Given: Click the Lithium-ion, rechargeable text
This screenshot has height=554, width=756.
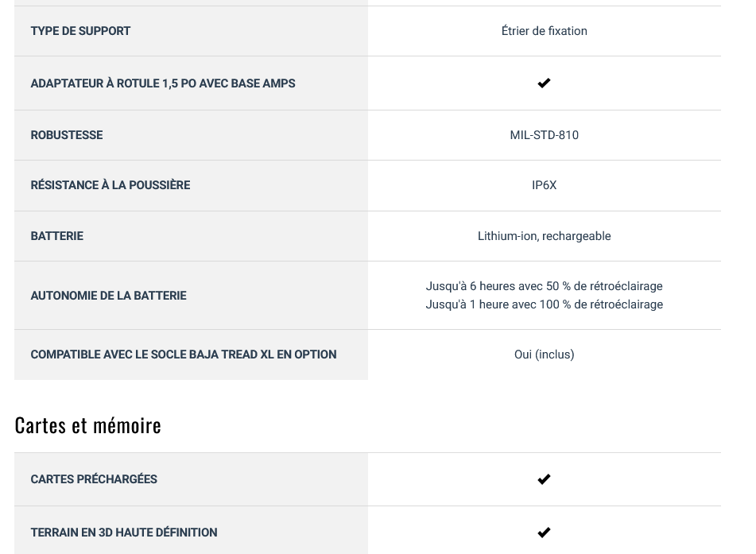Looking at the screenshot, I should [544, 236].
